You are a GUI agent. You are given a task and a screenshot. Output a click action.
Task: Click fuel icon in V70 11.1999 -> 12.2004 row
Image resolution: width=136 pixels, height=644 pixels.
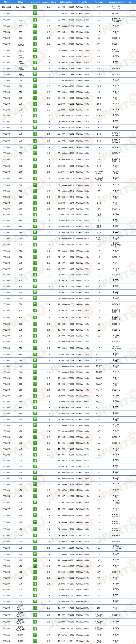coord(35,509)
